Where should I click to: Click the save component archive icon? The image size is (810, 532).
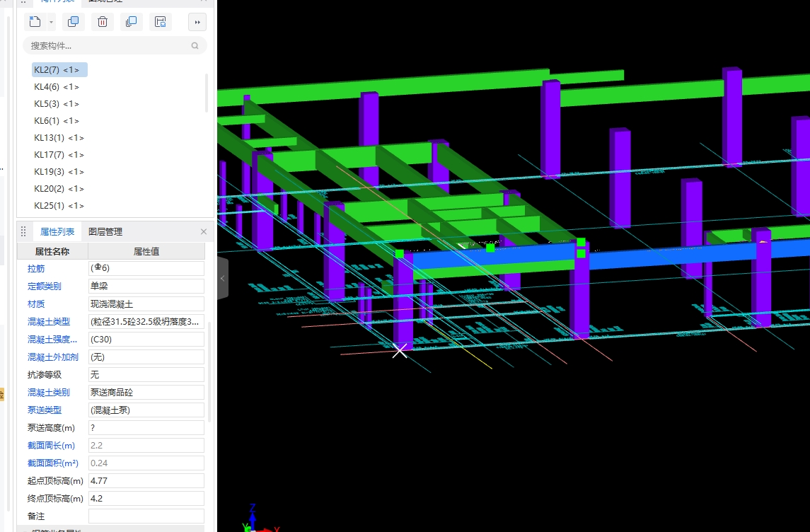pyautogui.click(x=160, y=22)
